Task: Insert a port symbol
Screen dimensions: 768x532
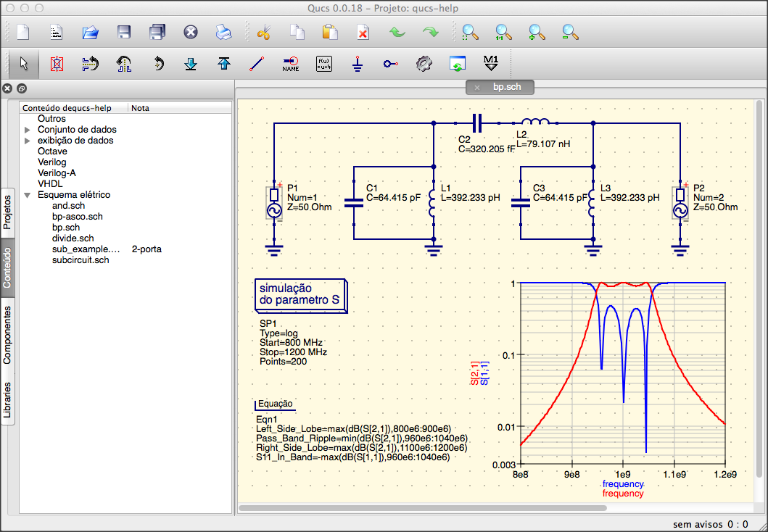Action: [390, 64]
